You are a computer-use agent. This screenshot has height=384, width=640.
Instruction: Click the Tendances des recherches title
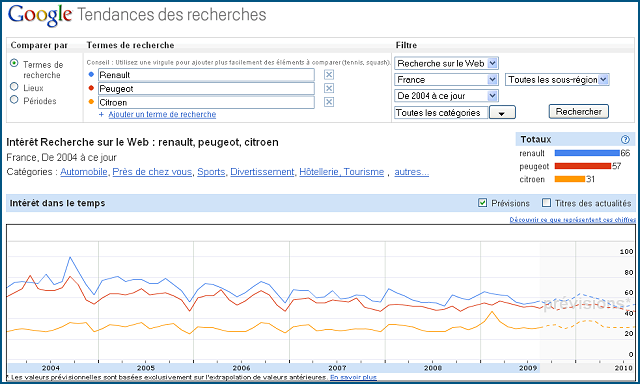pos(171,15)
